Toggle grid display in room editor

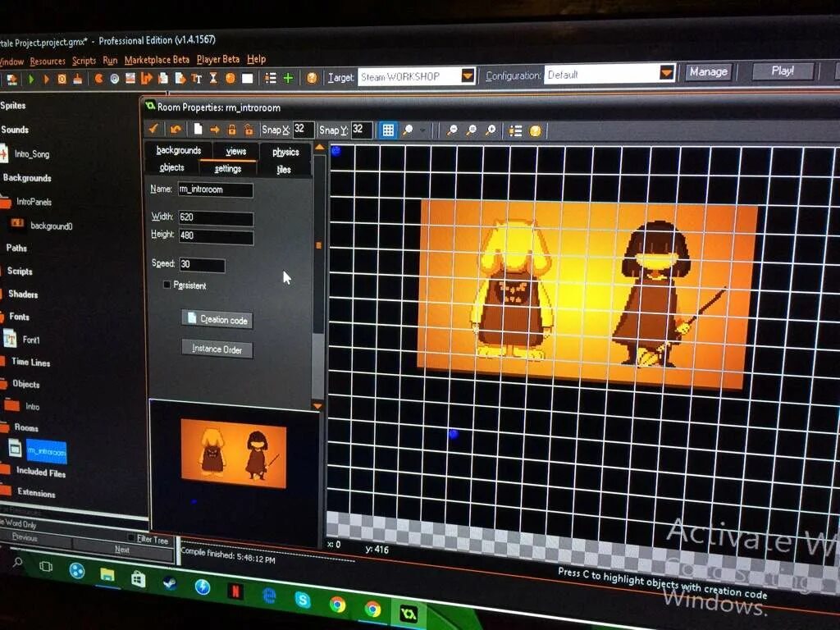point(388,130)
